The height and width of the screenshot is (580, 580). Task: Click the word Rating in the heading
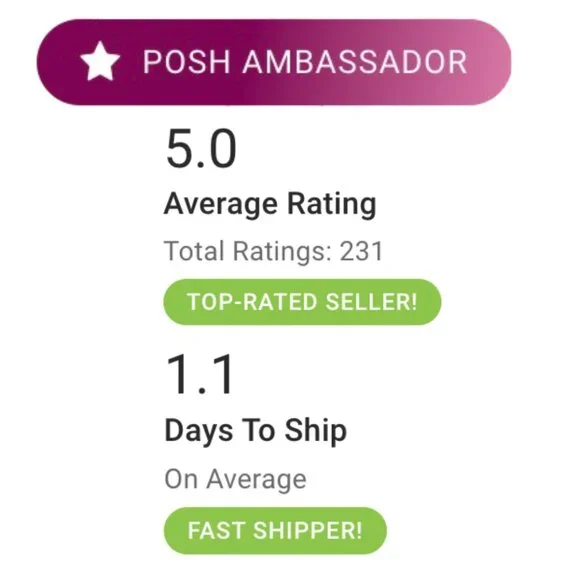332,205
